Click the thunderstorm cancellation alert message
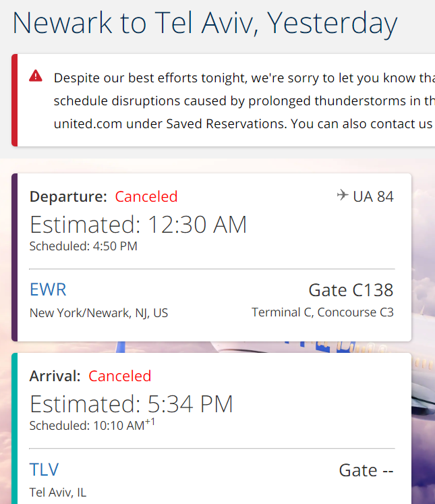Image resolution: width=435 pixels, height=504 pixels. [244, 101]
